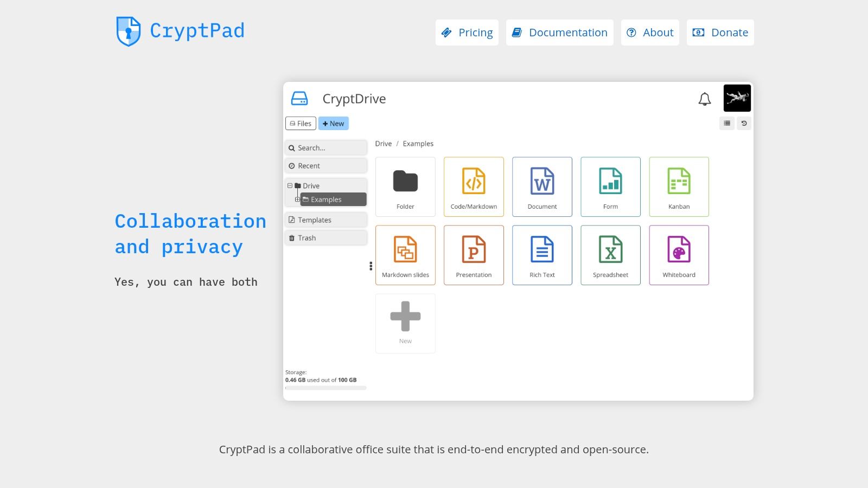Toggle the list view mode

point(726,123)
